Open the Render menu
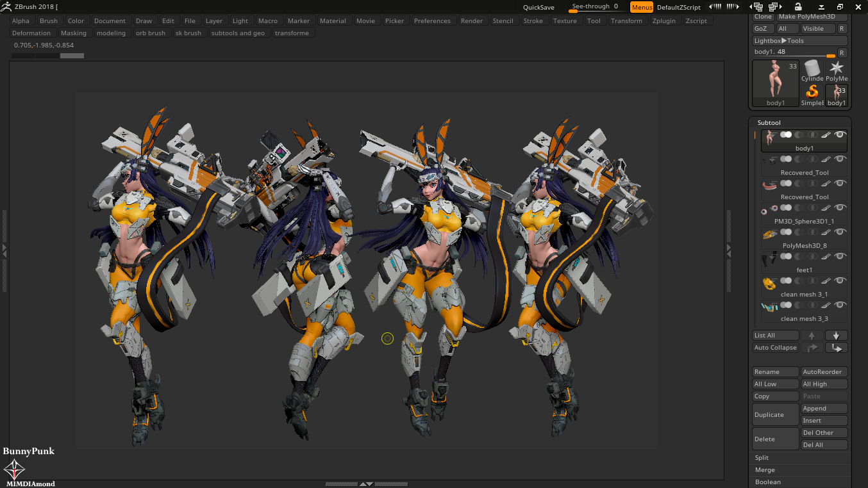868x488 pixels. coord(472,20)
